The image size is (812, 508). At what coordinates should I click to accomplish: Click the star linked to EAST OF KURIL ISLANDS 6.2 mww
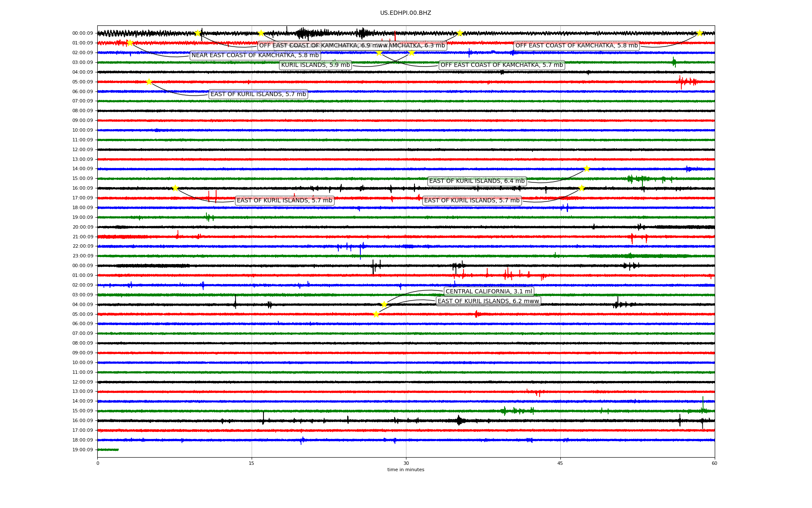point(376,314)
